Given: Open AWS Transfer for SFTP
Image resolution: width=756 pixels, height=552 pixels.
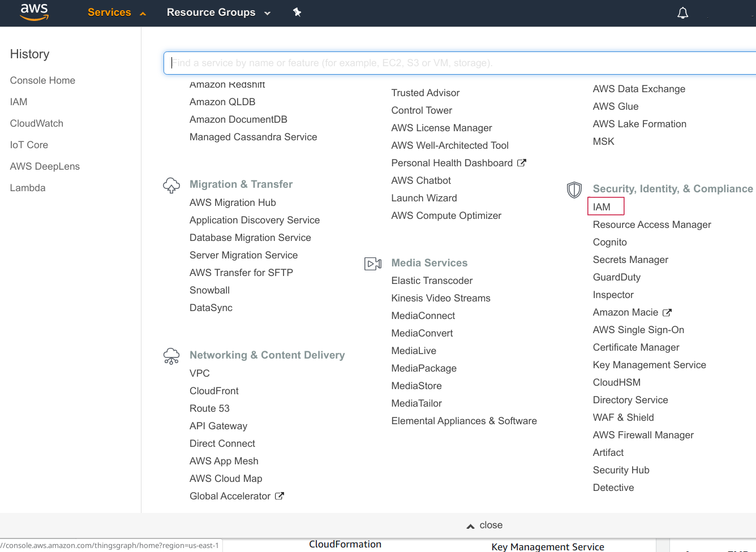Looking at the screenshot, I should pyautogui.click(x=241, y=273).
